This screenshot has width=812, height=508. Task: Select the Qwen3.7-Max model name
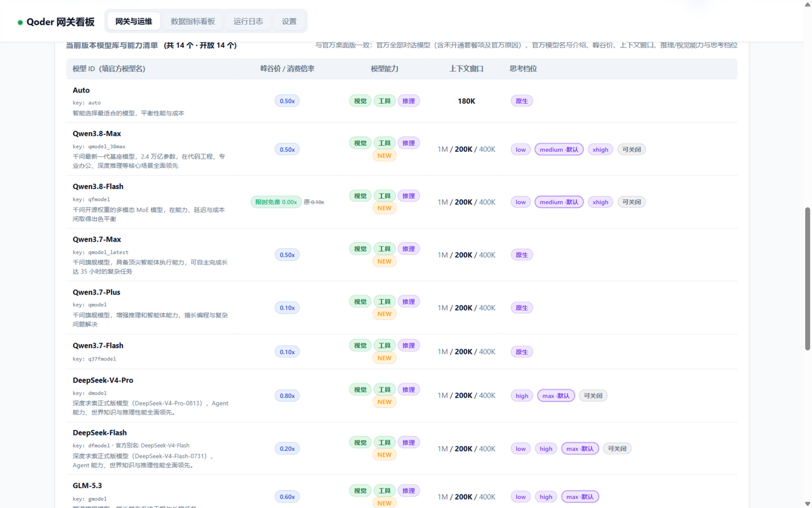[x=97, y=239]
